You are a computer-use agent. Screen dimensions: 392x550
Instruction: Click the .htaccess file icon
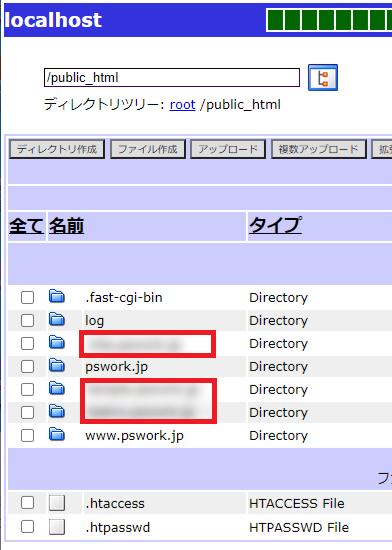[57, 503]
